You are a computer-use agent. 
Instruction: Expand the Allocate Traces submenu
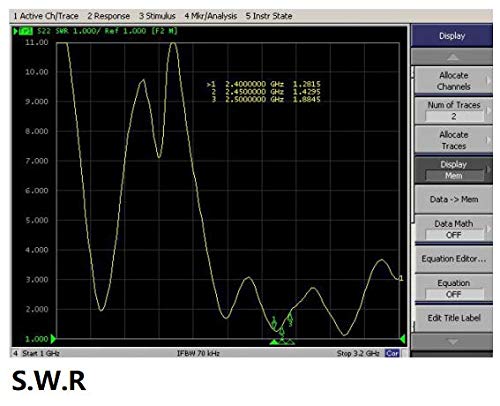point(453,140)
